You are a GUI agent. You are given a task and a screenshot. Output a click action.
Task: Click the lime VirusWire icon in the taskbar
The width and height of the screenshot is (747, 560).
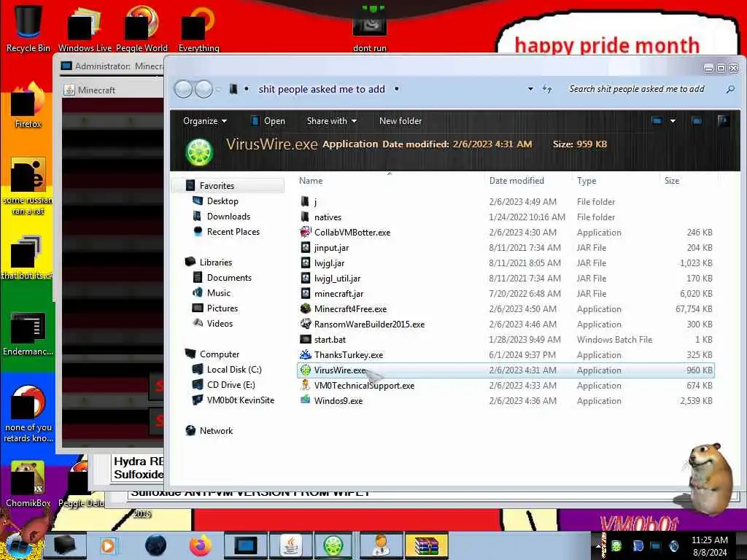(333, 545)
